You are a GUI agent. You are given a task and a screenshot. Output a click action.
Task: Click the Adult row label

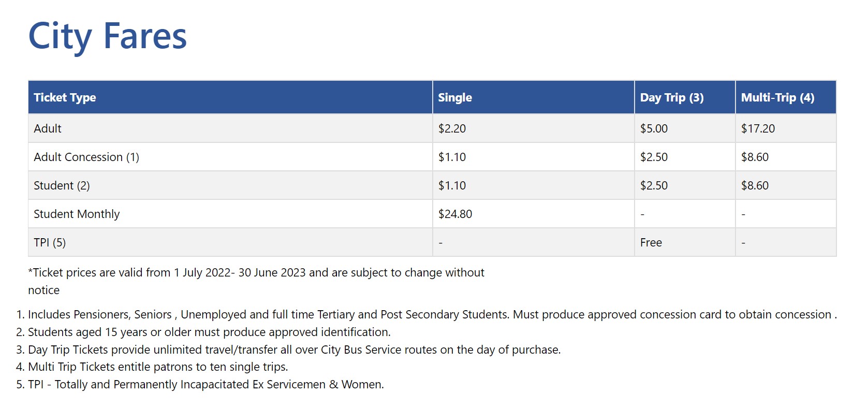coord(48,128)
